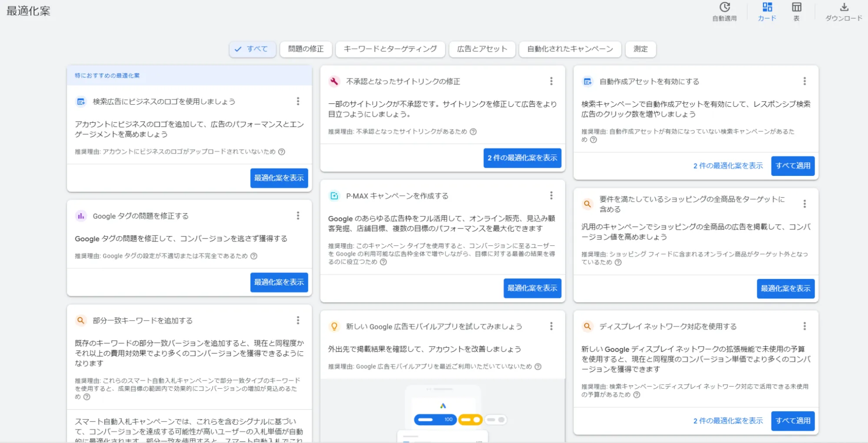868x443 pixels.
Task: Click the search icon on ディスプレイ ネットワーク card
Action: pyautogui.click(x=587, y=326)
